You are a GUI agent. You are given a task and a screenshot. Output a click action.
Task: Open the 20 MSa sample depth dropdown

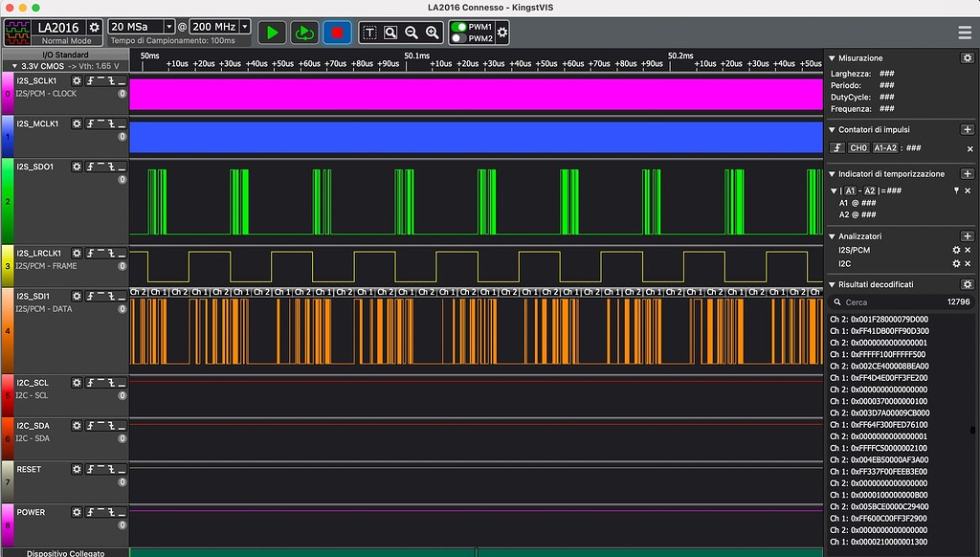tap(169, 28)
